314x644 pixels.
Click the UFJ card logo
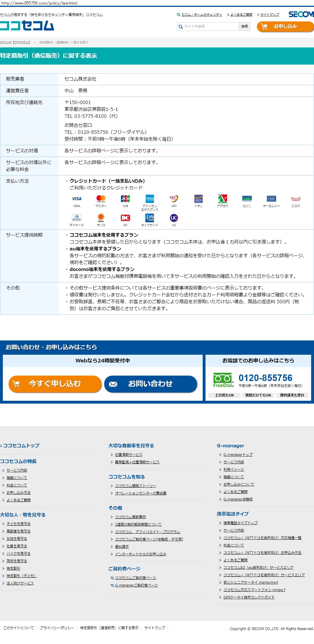coord(174,199)
